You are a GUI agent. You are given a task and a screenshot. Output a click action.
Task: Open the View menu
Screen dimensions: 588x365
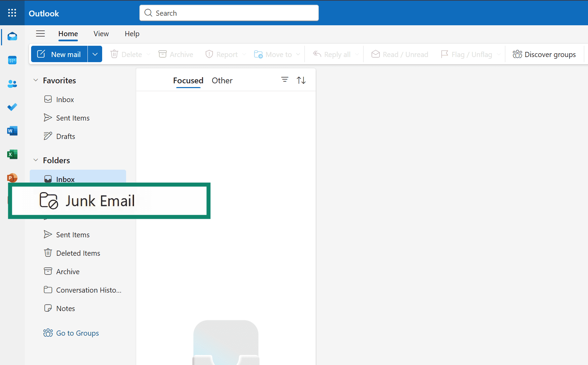click(101, 33)
